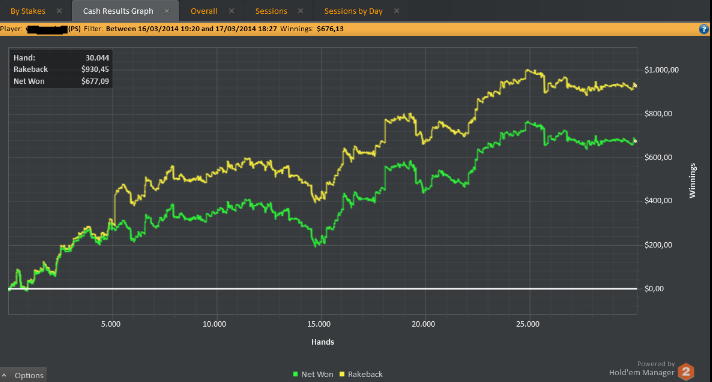
Task: Close the Sessions tab
Action: 300,11
